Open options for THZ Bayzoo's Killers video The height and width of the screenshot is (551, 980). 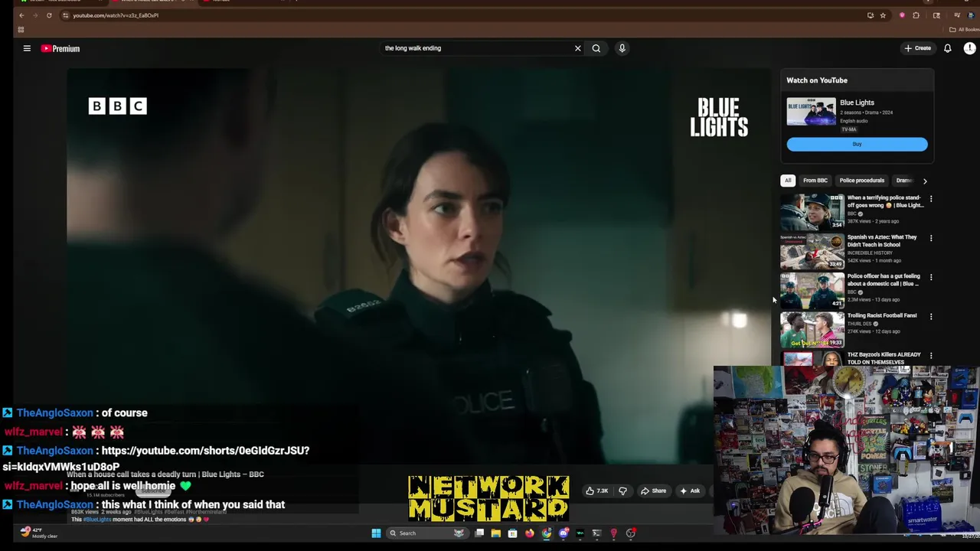point(931,356)
